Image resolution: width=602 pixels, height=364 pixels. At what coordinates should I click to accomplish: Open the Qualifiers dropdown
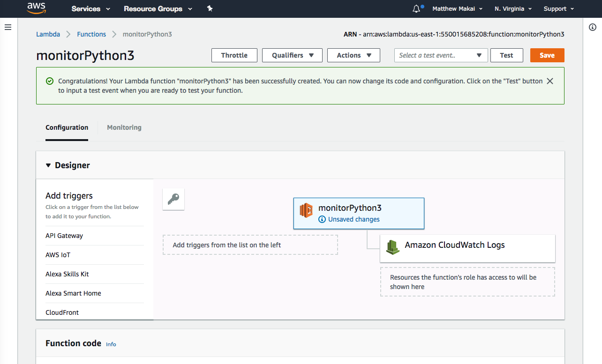292,55
